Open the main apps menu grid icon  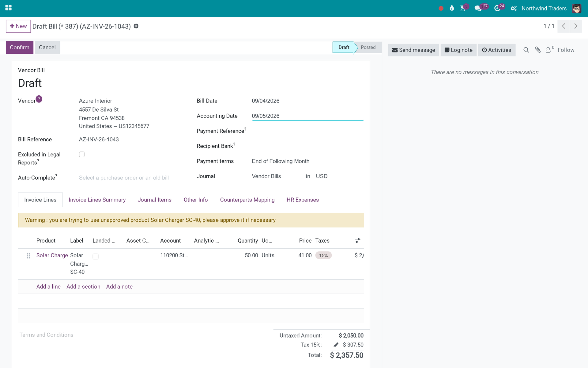coord(9,8)
